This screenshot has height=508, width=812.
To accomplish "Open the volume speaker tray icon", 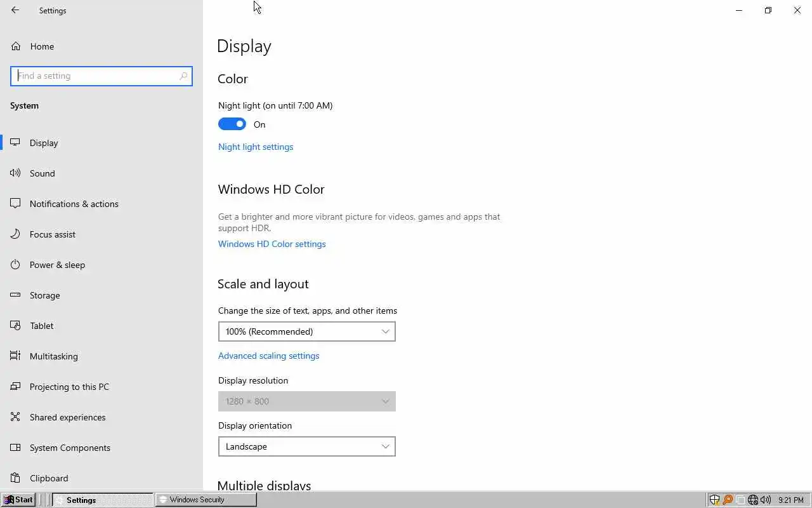I will click(766, 500).
